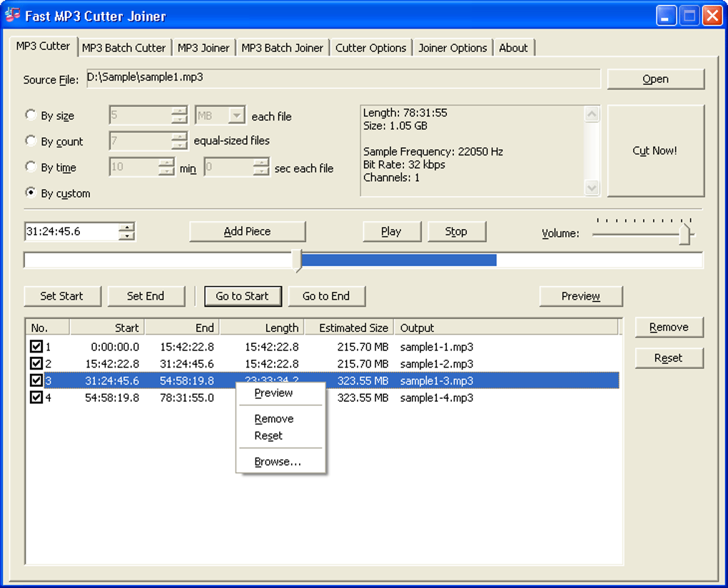Click the seconds value spinner
Image resolution: width=728 pixels, height=588 pixels.
pos(261,166)
